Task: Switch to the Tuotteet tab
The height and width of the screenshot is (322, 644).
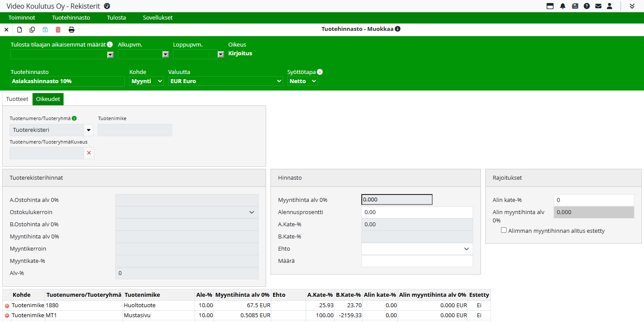Action: [17, 99]
